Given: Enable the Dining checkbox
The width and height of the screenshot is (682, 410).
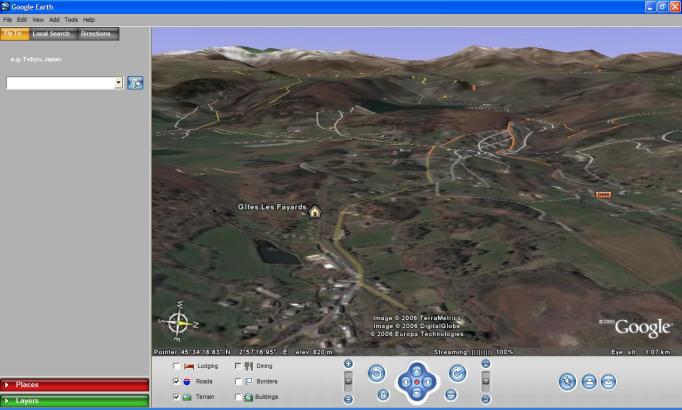Looking at the screenshot, I should (x=238, y=366).
